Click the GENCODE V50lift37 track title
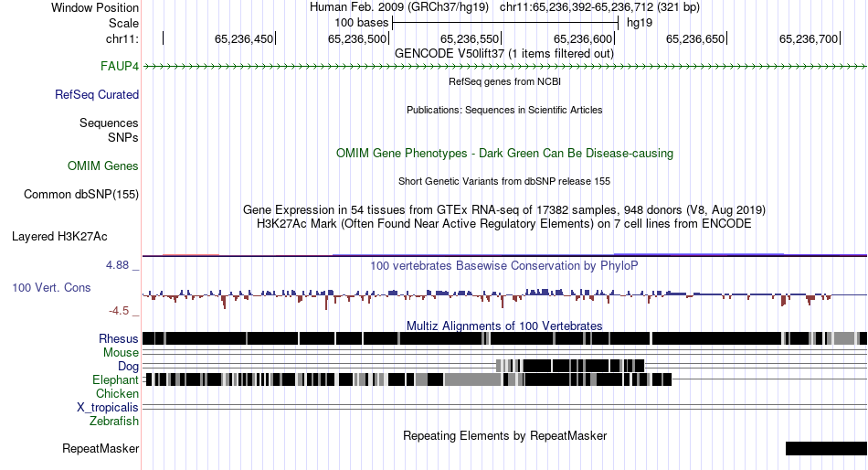Viewport: 868px width, 470px height. tap(504, 54)
